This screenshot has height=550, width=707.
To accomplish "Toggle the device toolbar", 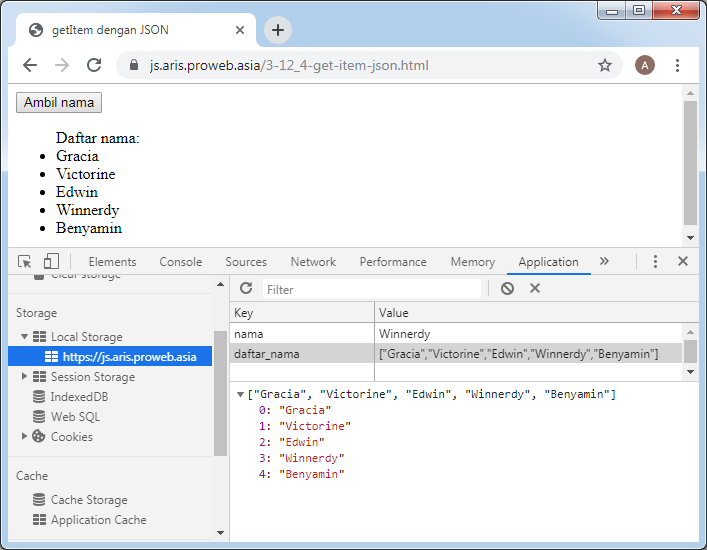I will coord(51,261).
